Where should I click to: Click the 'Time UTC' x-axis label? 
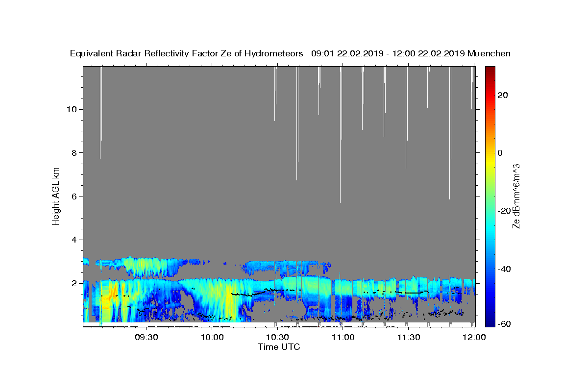point(279,347)
